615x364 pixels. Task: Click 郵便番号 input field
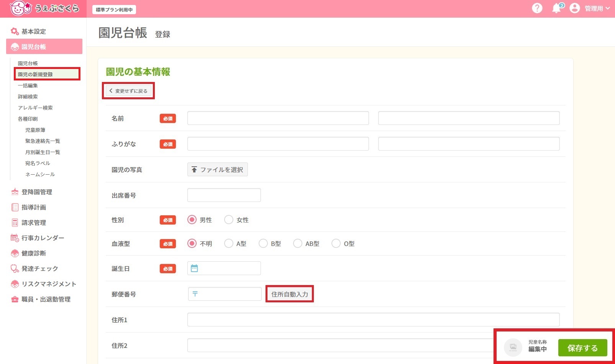225,294
